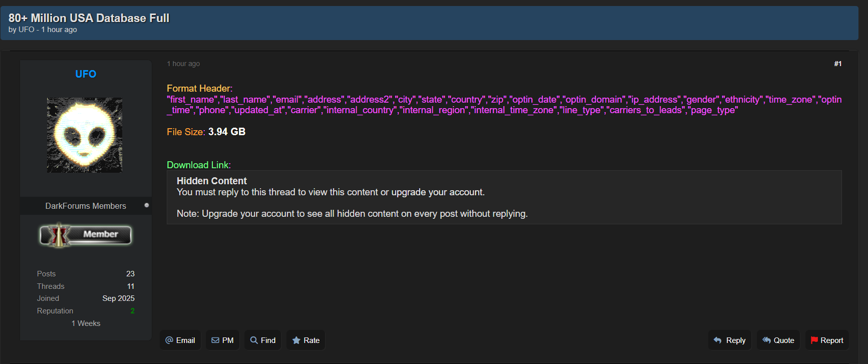868x364 pixels.
Task: Quote this post using the Quote button
Action: tap(778, 340)
